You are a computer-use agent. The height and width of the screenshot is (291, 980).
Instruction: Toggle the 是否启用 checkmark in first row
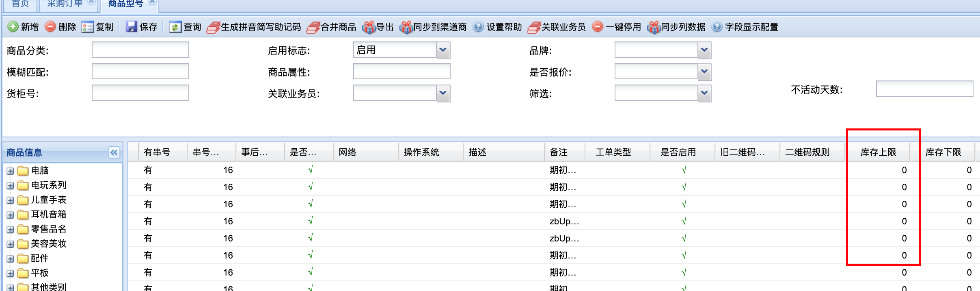pos(684,170)
